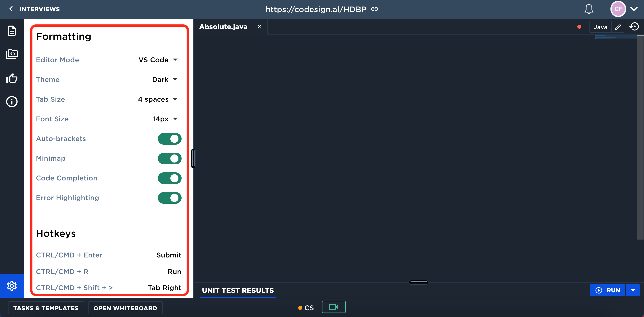Open the code snippets library icon
Screen dimensions: 644x317
(12, 54)
